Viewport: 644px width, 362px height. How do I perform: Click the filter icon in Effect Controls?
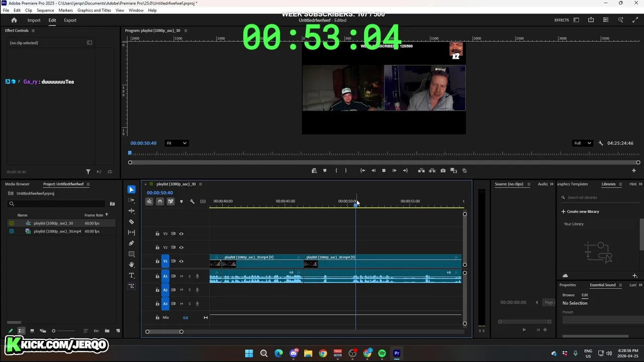pos(88,172)
